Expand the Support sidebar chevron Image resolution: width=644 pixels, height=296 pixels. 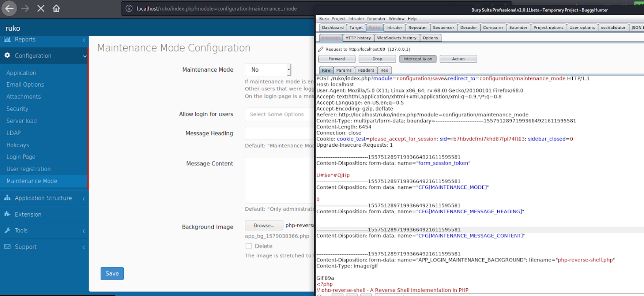tap(84, 247)
